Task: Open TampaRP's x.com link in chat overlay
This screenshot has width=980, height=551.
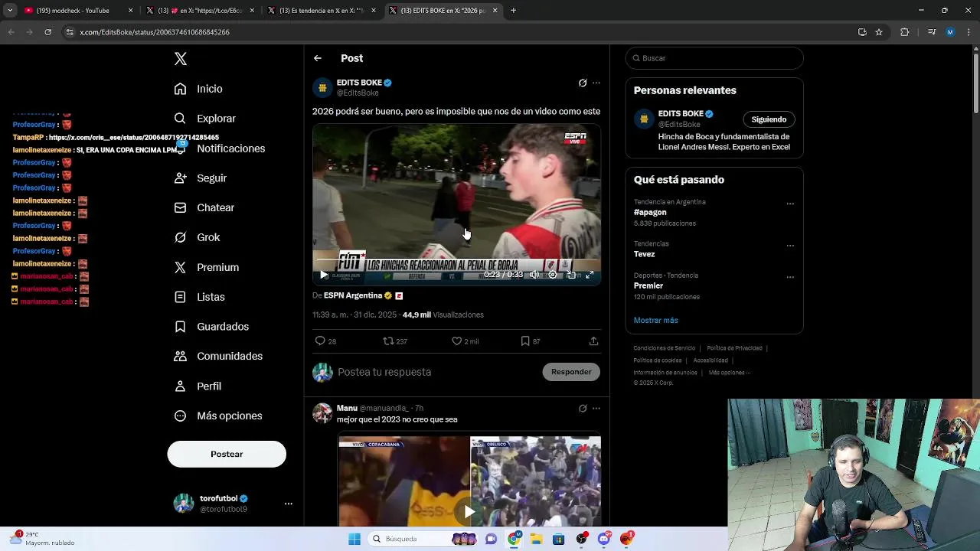Action: [x=134, y=138]
